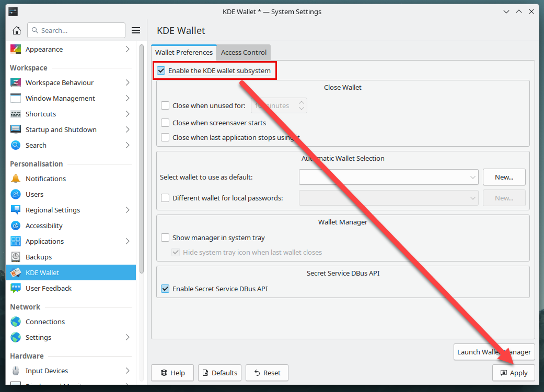Click the Accessibility icon
544x392 pixels.
point(16,225)
